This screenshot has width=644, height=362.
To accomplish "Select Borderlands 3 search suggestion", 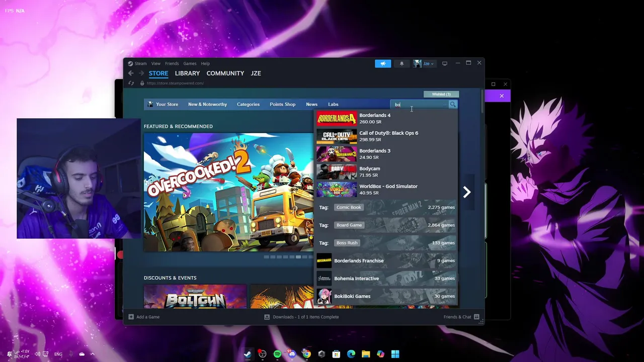I will [x=386, y=154].
